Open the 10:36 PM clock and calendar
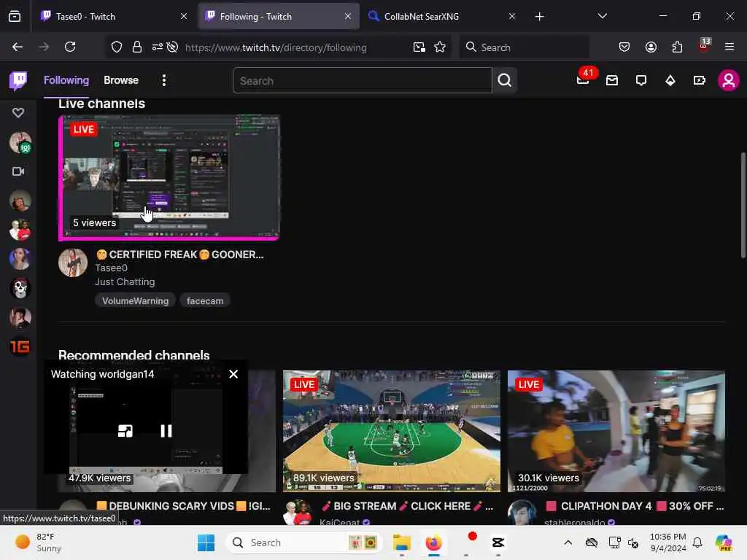 [x=668, y=542]
